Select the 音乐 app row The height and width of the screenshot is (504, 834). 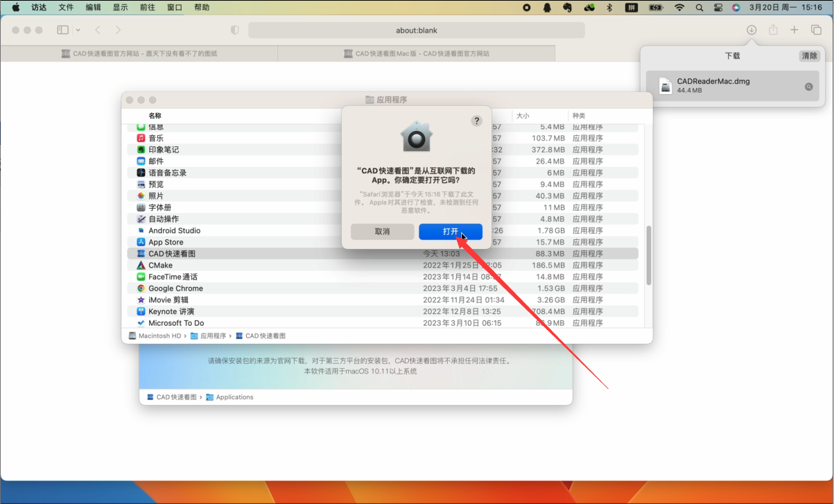383,138
